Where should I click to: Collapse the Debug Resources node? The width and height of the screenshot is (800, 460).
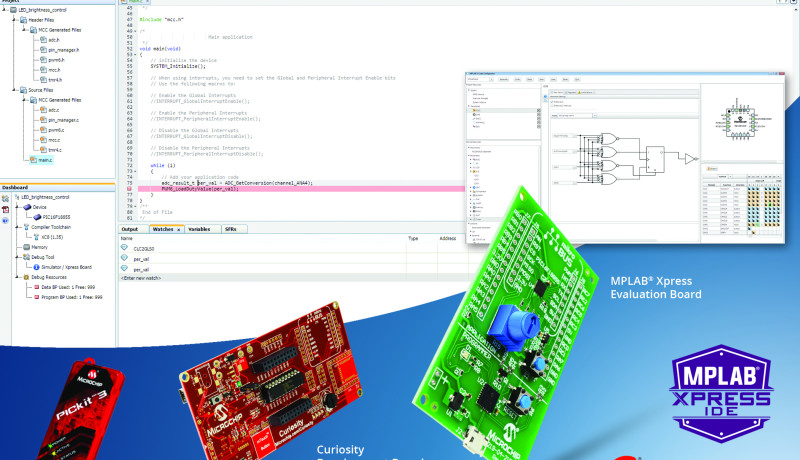15,277
